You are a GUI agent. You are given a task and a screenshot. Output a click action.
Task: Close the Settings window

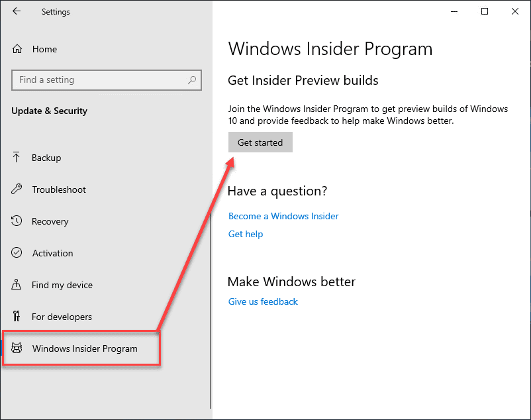(514, 11)
